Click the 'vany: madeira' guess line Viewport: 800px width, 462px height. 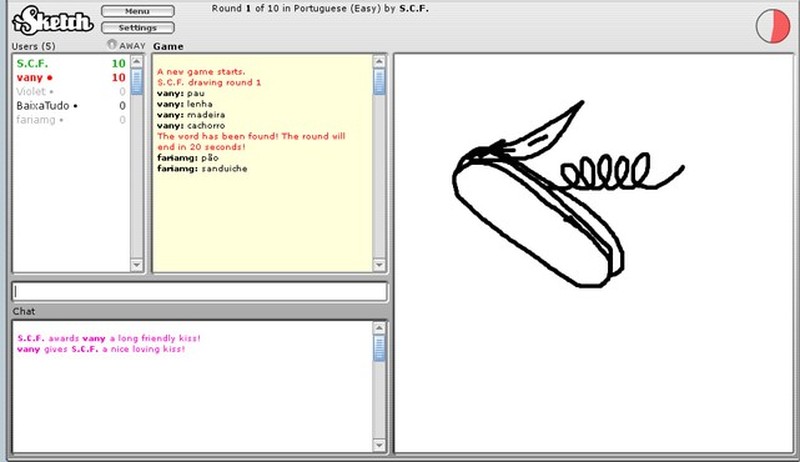(x=191, y=115)
